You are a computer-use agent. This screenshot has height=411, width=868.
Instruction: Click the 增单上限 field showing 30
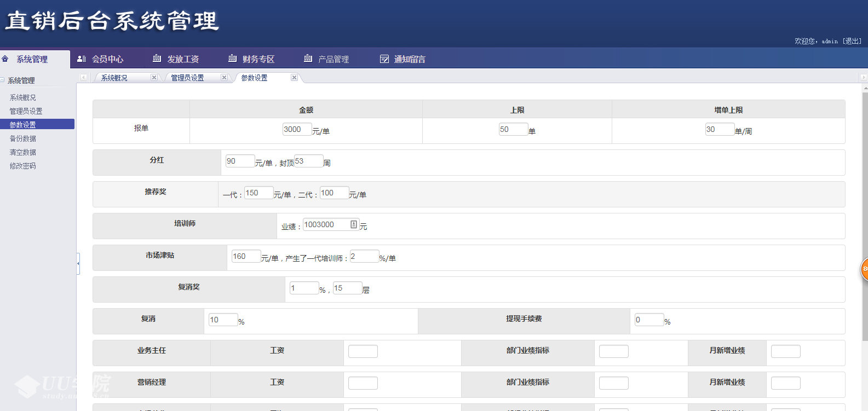(720, 129)
